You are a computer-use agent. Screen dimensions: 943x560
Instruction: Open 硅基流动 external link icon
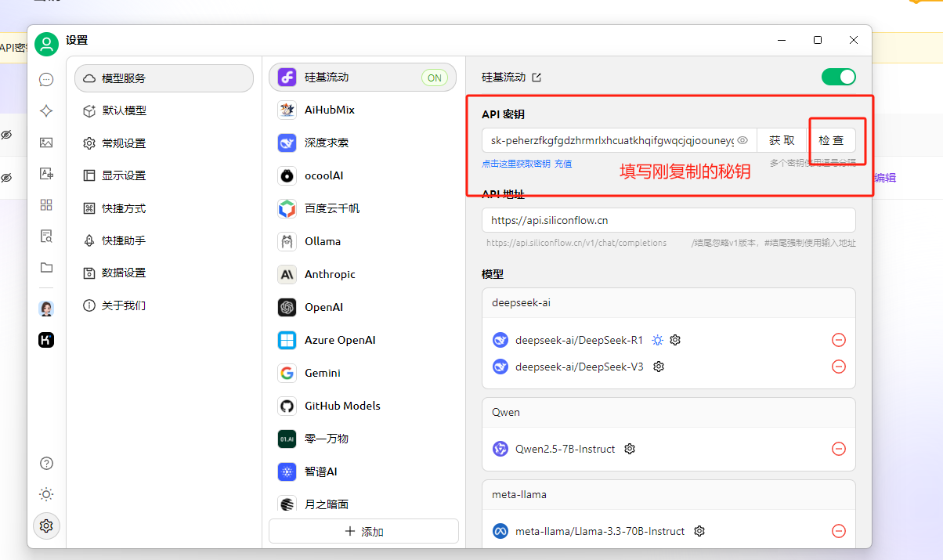pos(537,78)
